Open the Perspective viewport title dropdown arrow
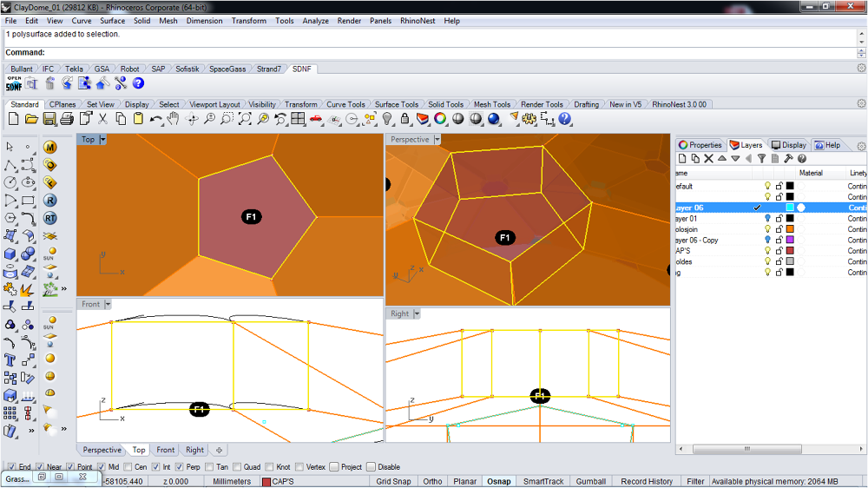The image size is (868, 488). (x=437, y=140)
